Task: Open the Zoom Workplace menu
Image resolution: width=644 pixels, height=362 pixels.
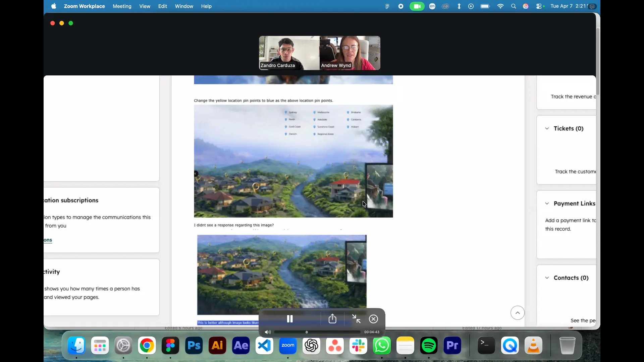Action: (85, 6)
